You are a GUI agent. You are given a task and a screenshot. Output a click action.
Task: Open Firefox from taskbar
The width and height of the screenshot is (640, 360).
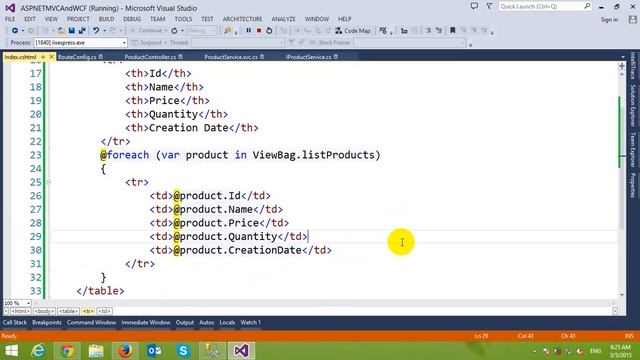pyautogui.click(x=125, y=351)
